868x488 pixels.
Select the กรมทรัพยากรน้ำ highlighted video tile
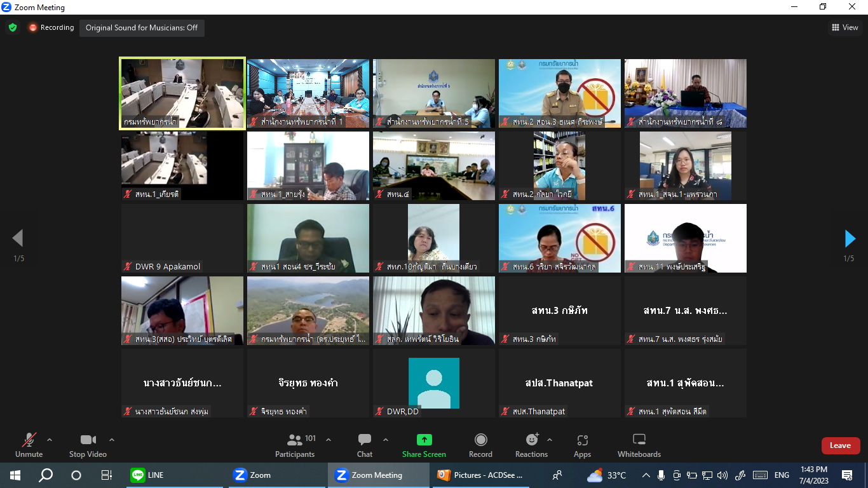click(182, 93)
